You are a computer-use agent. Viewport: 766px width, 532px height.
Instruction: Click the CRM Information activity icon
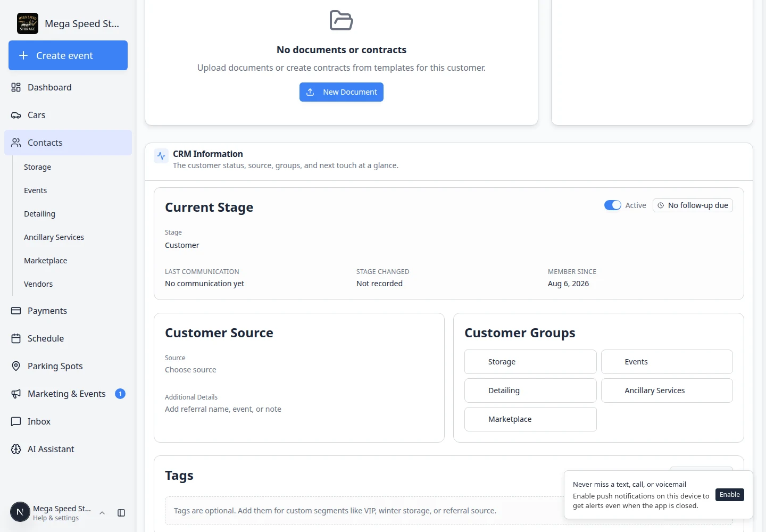point(161,156)
